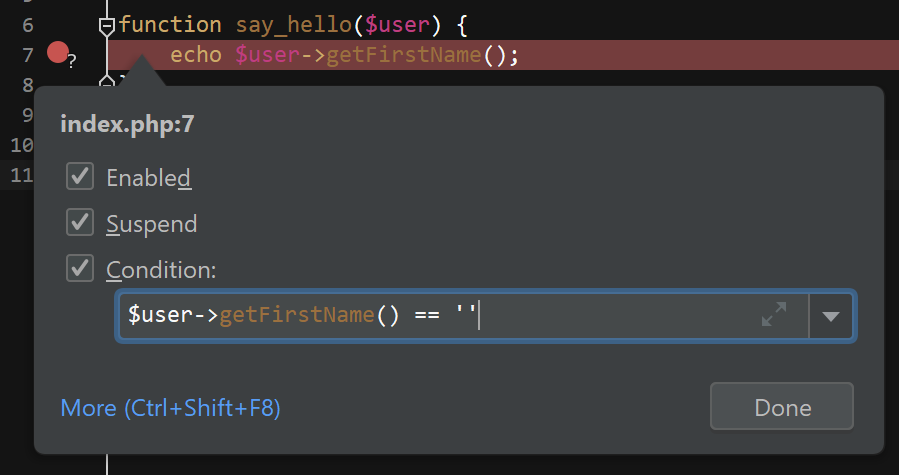Uncheck the Enabled checkbox
The width and height of the screenshot is (899, 475).
[x=80, y=178]
